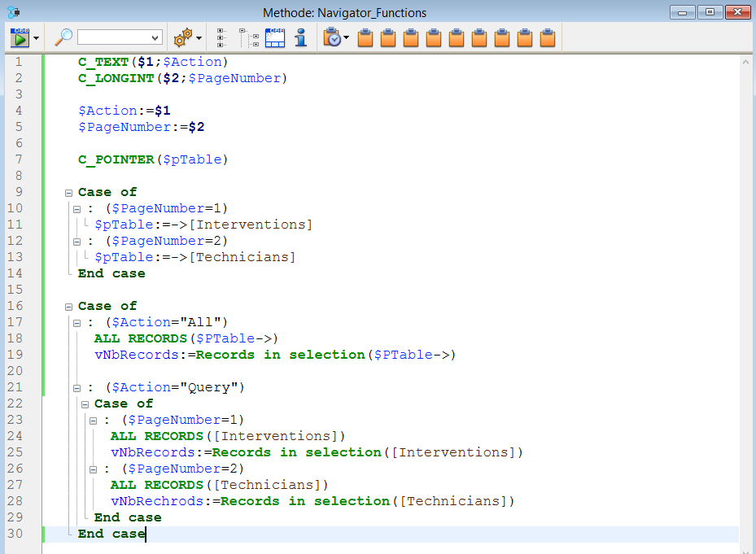Collapse the nested Case of on line 22
Screen dimensions: 756x554
pyautogui.click(x=85, y=404)
